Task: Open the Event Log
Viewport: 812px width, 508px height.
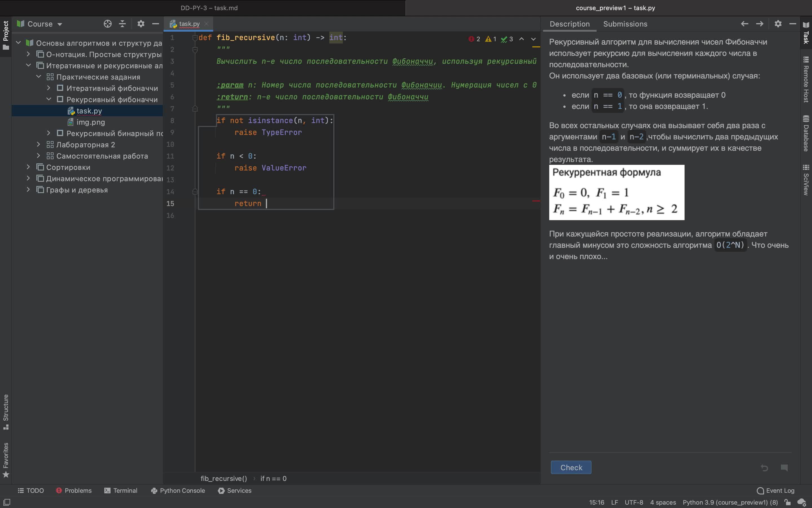Action: tap(775, 491)
